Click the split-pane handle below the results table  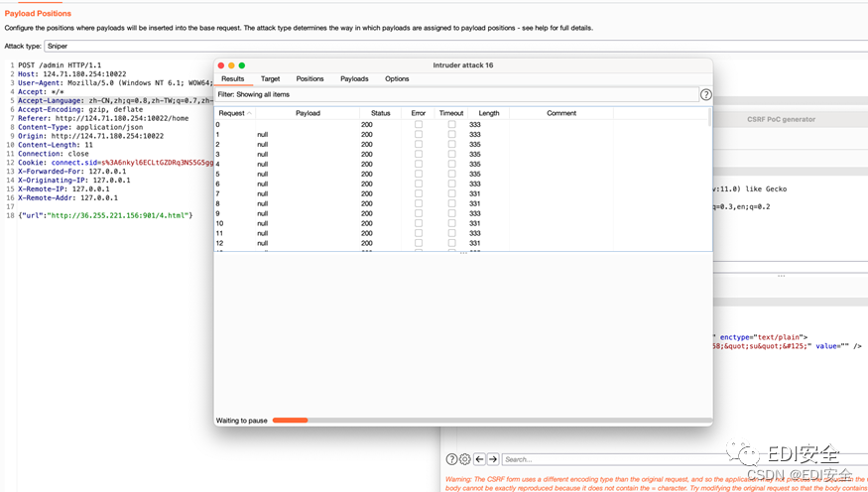[463, 253]
